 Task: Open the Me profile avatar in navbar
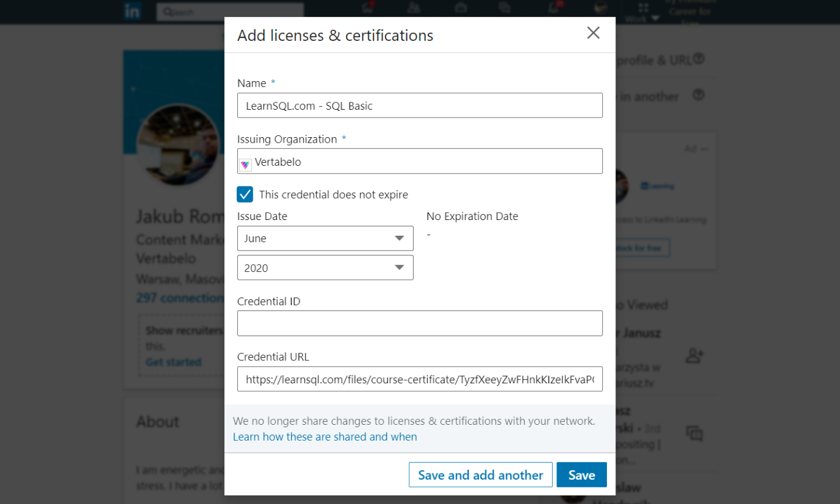coord(601,8)
